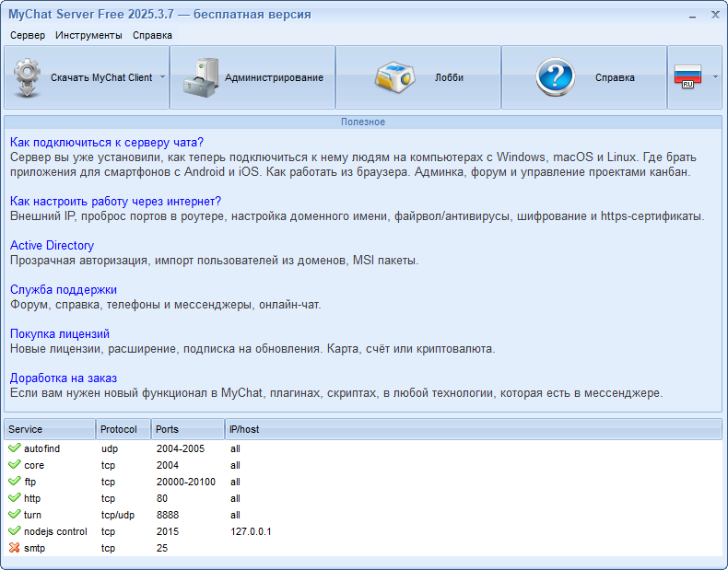The width and height of the screenshot is (728, 570).
Task: Click the port range 20000-20100
Action: [186, 482]
